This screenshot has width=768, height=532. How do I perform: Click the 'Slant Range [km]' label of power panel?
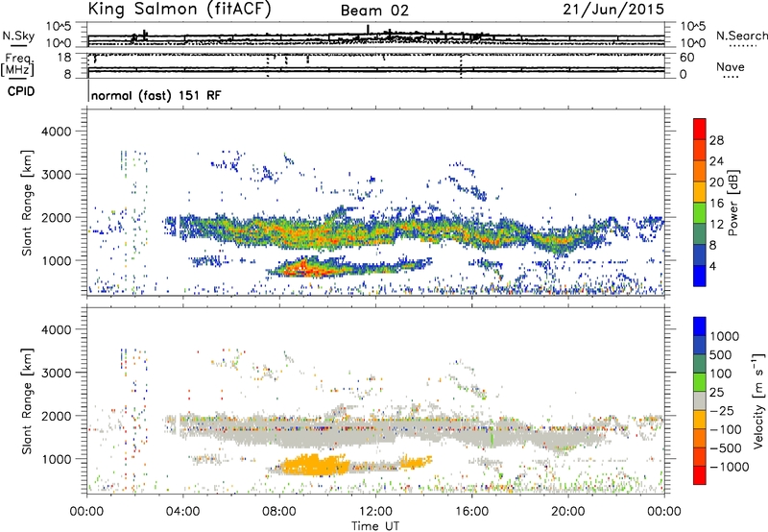[x=28, y=203]
